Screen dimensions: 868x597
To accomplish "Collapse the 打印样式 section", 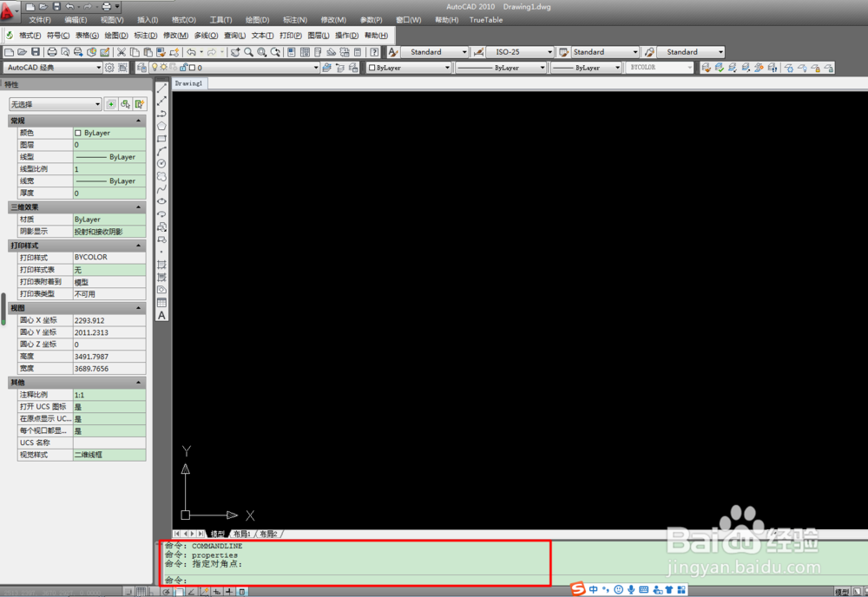I will tap(138, 245).
